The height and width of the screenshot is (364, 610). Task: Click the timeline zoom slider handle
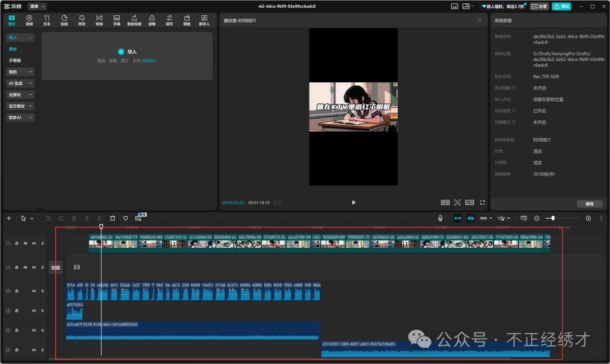(x=553, y=218)
